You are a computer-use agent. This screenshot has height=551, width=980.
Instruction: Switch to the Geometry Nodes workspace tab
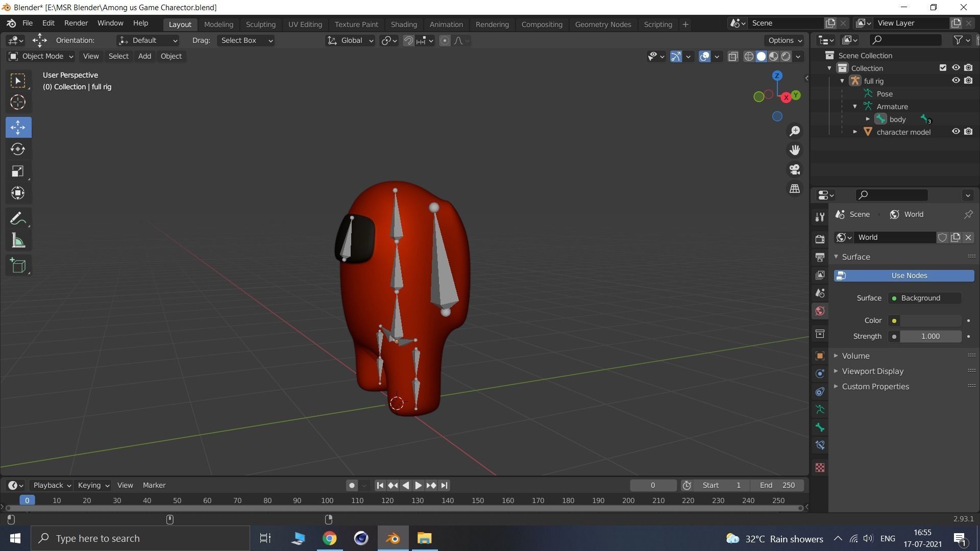(603, 24)
